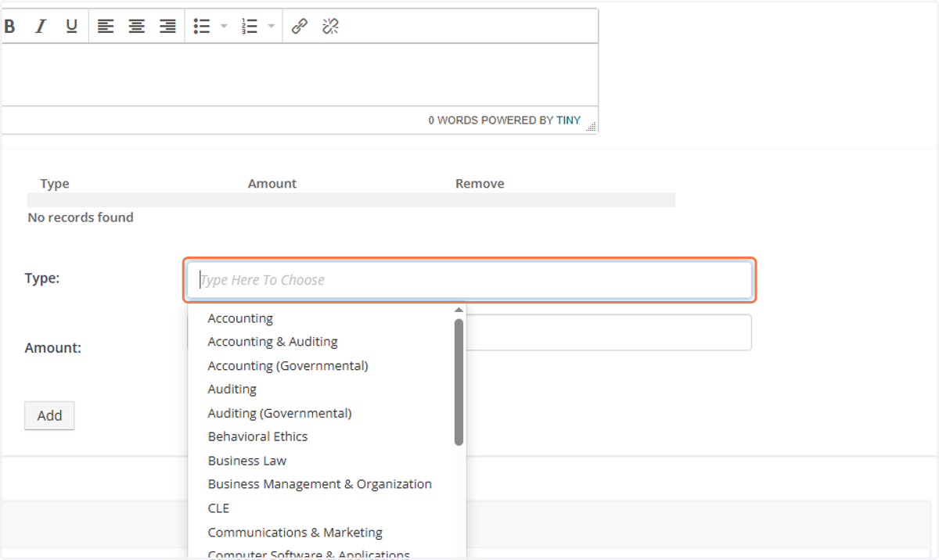Image resolution: width=939 pixels, height=560 pixels.
Task: Click the 'Amount:' field label
Action: coord(53,348)
